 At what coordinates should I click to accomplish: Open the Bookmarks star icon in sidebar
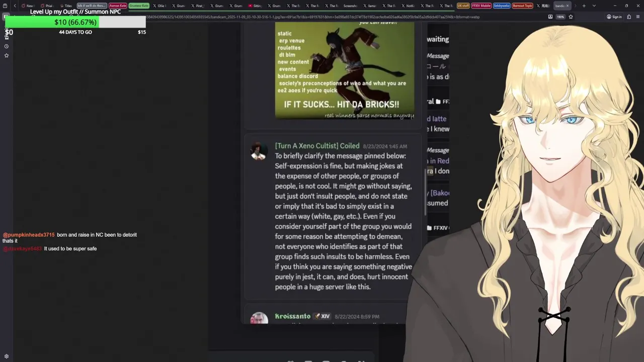click(7, 55)
